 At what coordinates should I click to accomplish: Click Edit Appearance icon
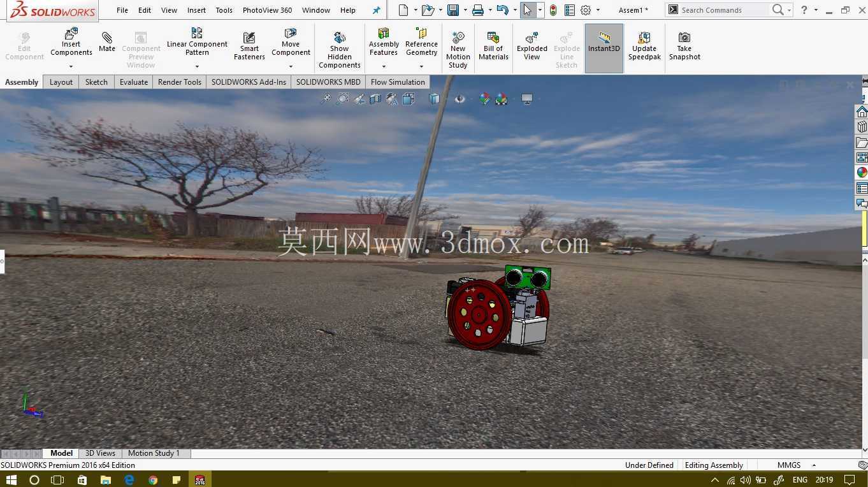coord(485,99)
